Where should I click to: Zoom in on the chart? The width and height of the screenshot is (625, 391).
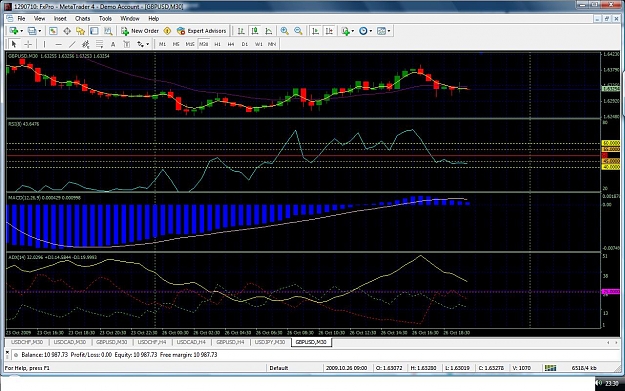click(285, 31)
